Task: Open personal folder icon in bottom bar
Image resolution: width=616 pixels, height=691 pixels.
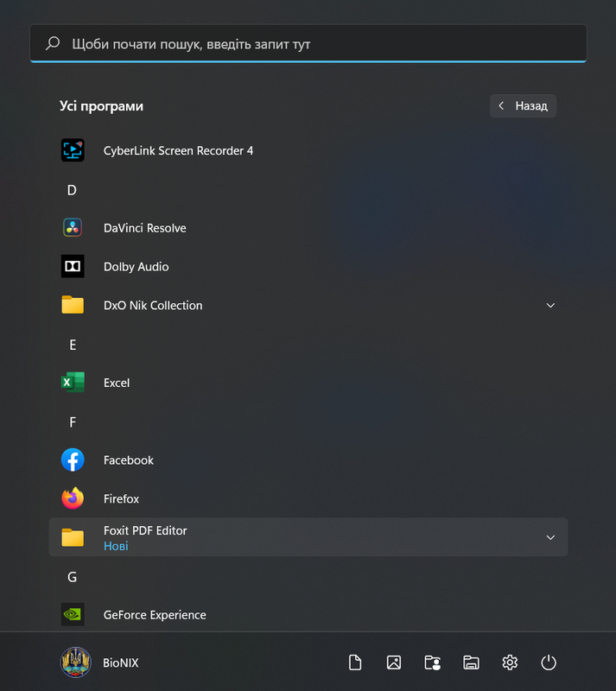Action: pyautogui.click(x=433, y=662)
